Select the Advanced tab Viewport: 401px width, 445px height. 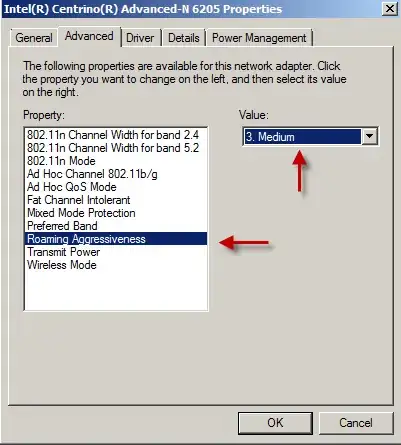click(89, 37)
